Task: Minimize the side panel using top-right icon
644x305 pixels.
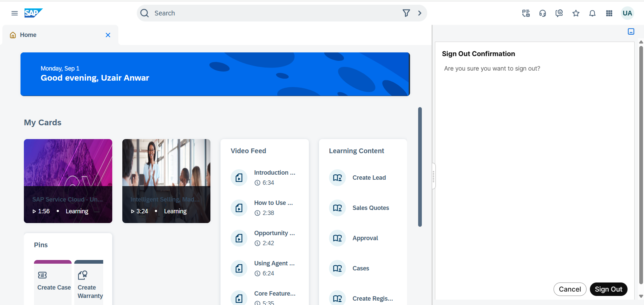Action: [631, 32]
